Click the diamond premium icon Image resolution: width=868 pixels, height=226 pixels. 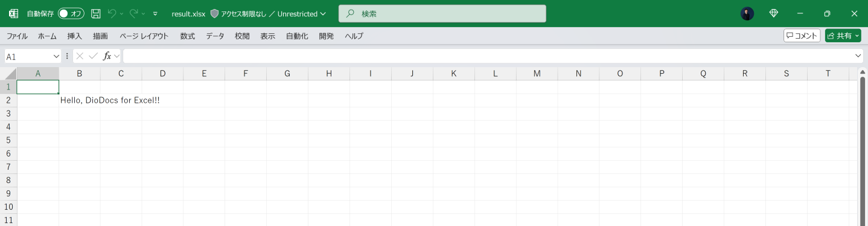coord(774,13)
